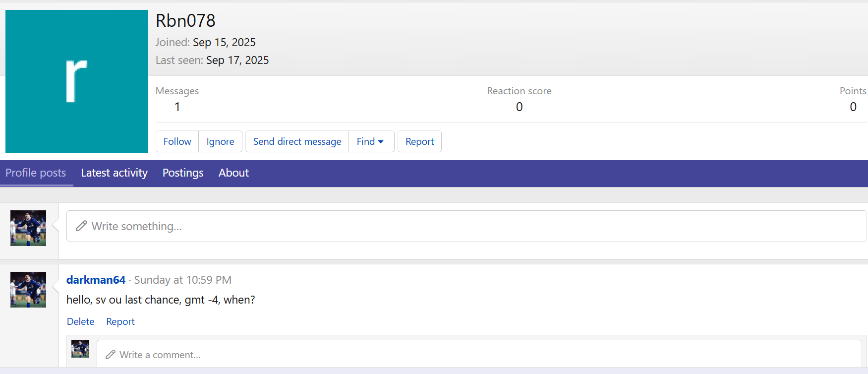
Task: Expand the Find dropdown menu
Action: tap(370, 141)
